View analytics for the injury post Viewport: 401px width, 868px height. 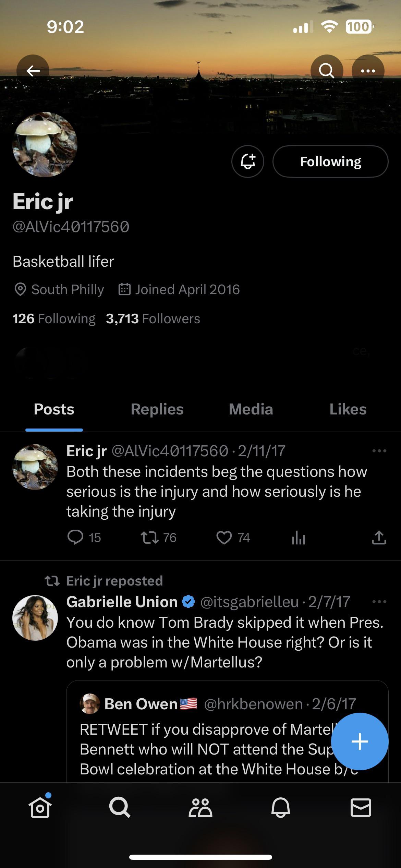pyautogui.click(x=298, y=538)
